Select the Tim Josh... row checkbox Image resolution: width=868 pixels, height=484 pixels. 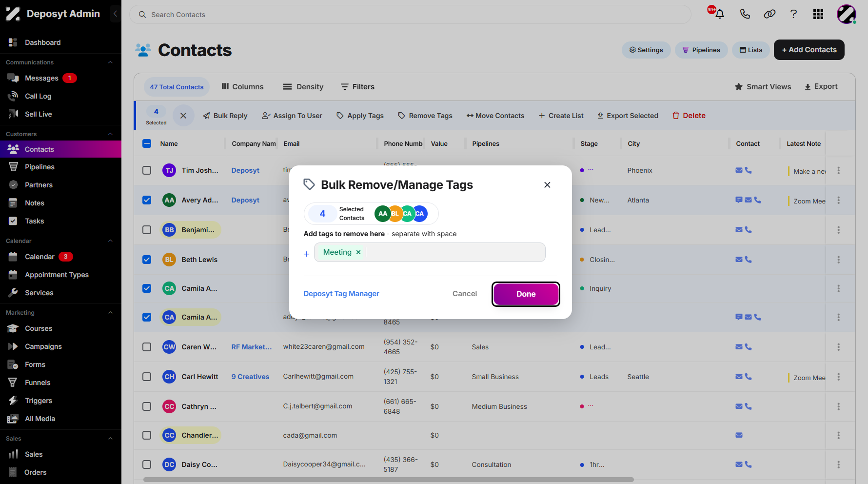[x=147, y=170]
